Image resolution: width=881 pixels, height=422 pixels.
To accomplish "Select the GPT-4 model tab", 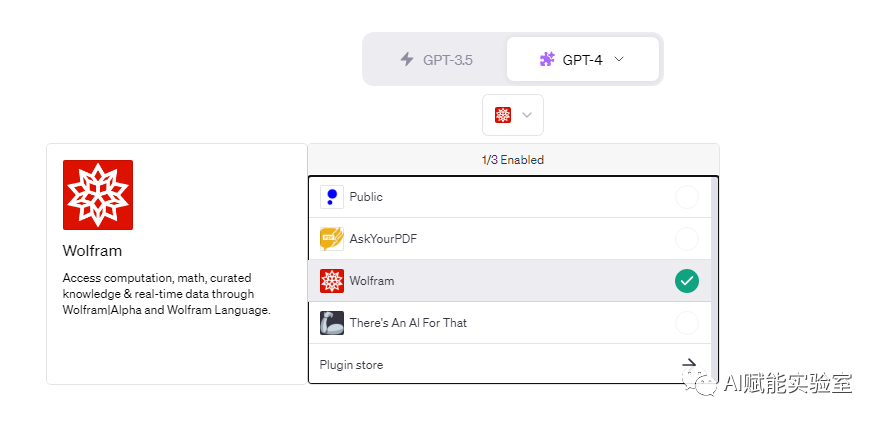I will coord(582,59).
